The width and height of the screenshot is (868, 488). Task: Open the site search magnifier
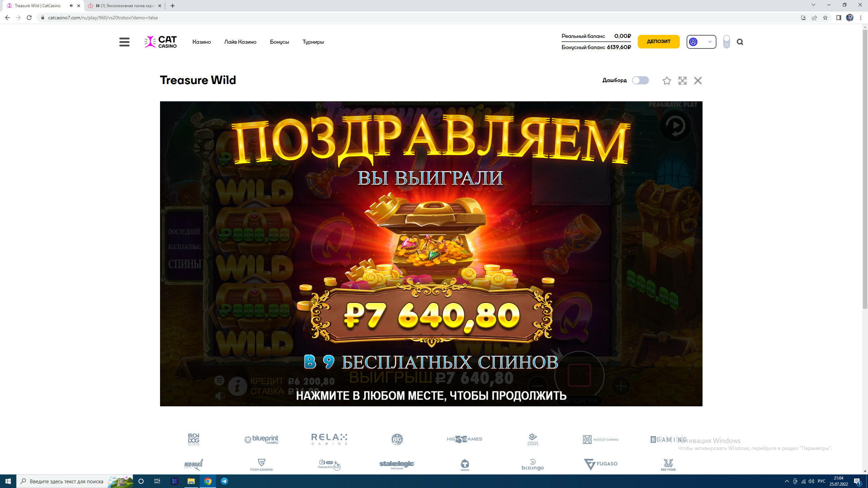pyautogui.click(x=740, y=42)
